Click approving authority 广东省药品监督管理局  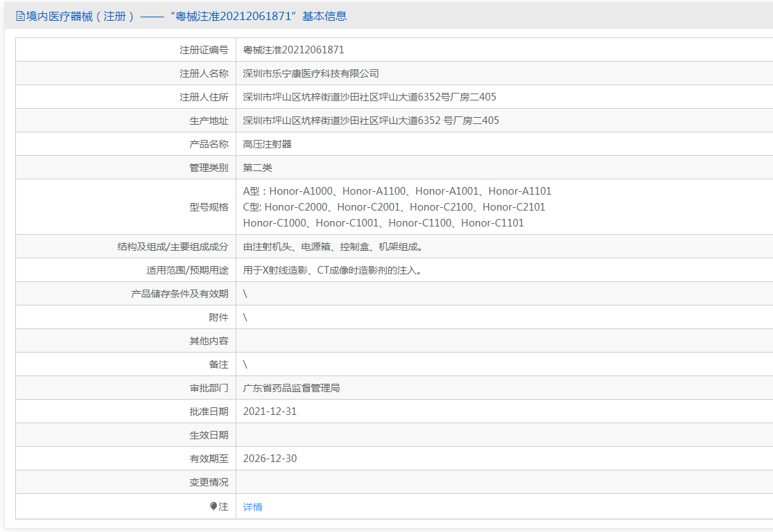click(291, 388)
